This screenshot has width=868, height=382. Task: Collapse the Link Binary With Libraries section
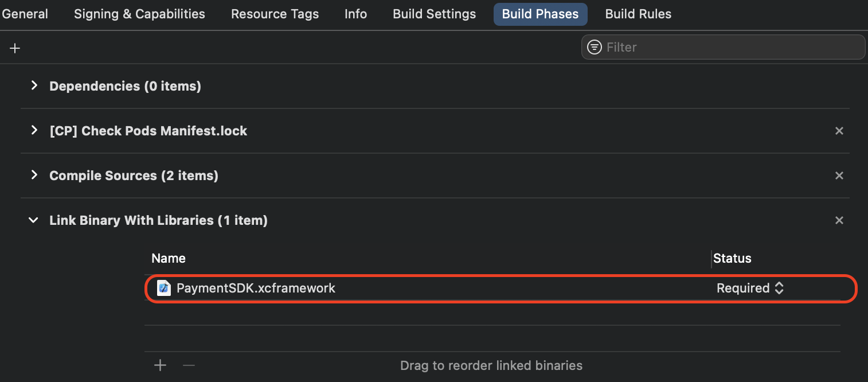34,220
